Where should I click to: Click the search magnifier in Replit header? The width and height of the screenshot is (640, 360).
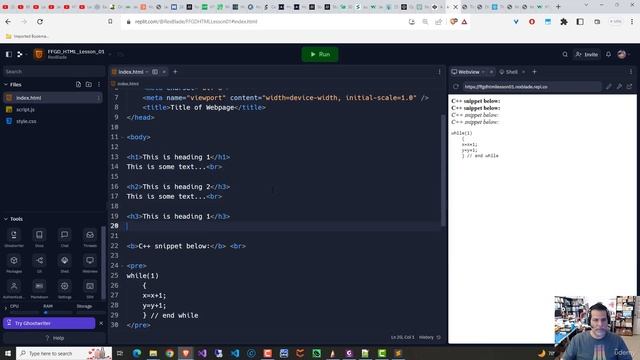coord(565,54)
